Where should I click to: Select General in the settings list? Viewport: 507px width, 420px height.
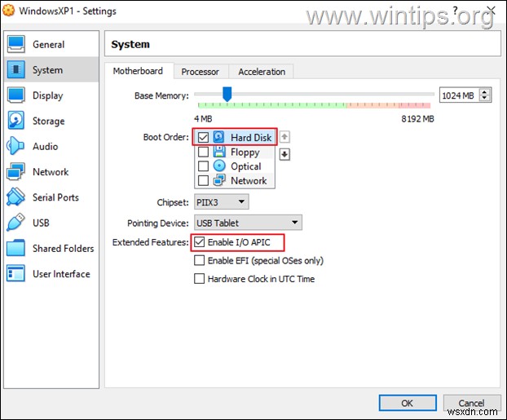[x=51, y=44]
